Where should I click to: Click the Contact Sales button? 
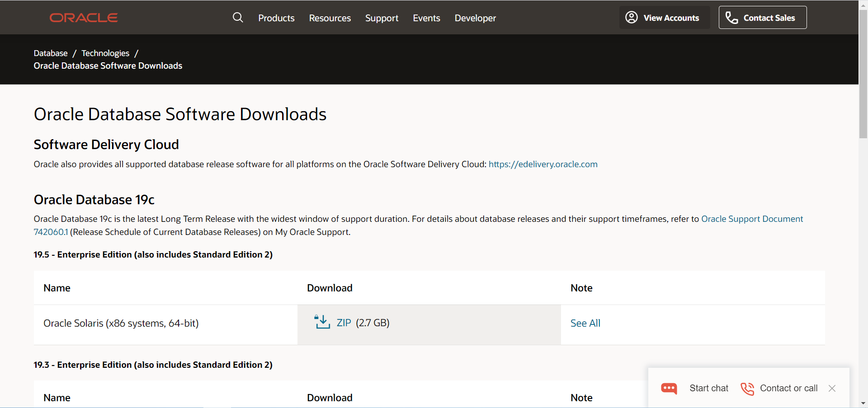coord(763,18)
